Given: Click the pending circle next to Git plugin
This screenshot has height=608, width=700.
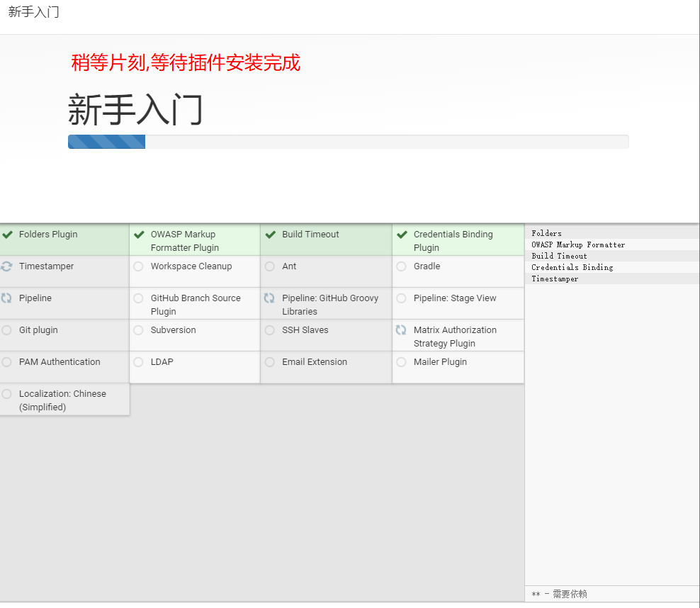Looking at the screenshot, I should tap(9, 330).
